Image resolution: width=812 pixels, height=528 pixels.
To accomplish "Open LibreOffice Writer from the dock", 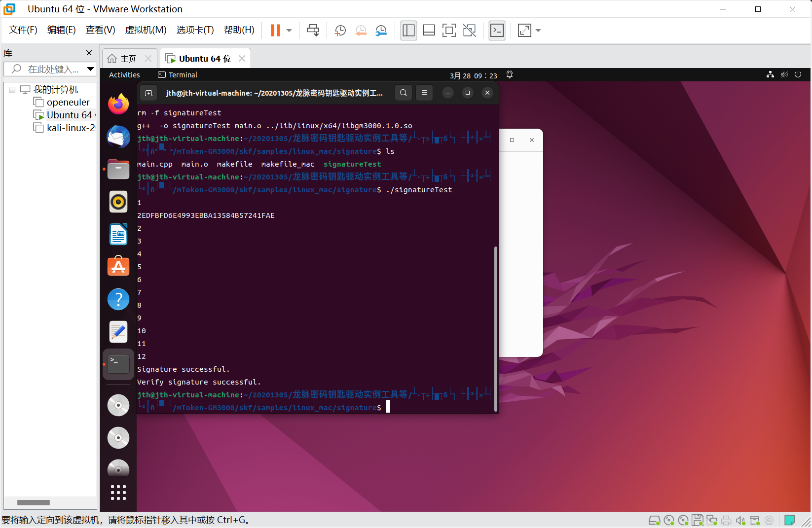I will 118,234.
